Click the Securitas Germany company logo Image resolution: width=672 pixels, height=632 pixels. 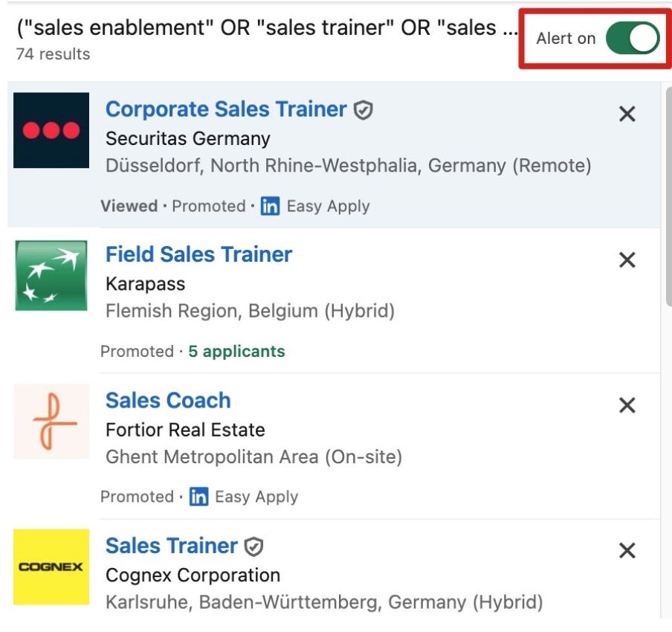pos(51,130)
